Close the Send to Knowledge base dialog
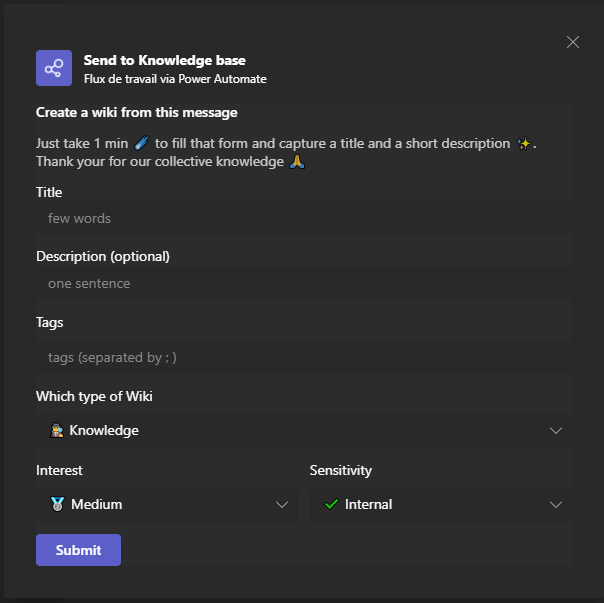The height and width of the screenshot is (603, 604). click(x=573, y=42)
